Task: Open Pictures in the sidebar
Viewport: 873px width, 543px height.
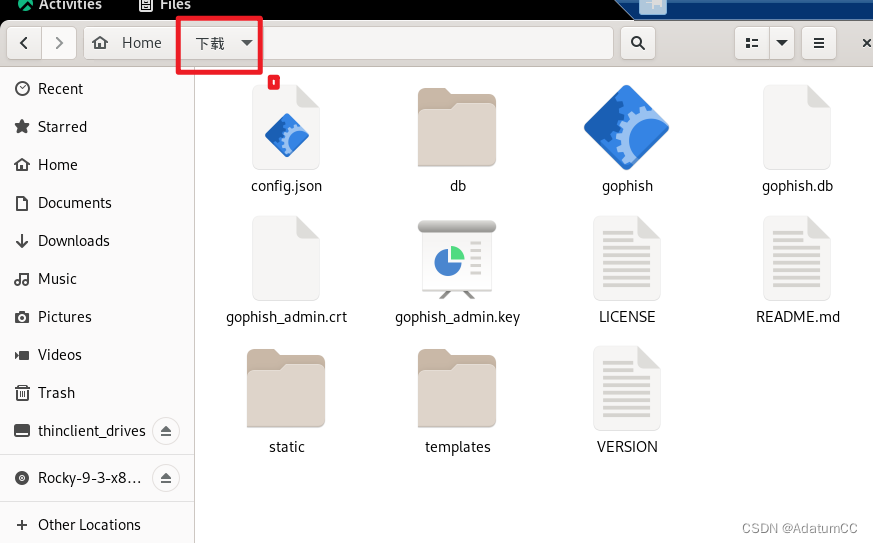Action: [97, 316]
